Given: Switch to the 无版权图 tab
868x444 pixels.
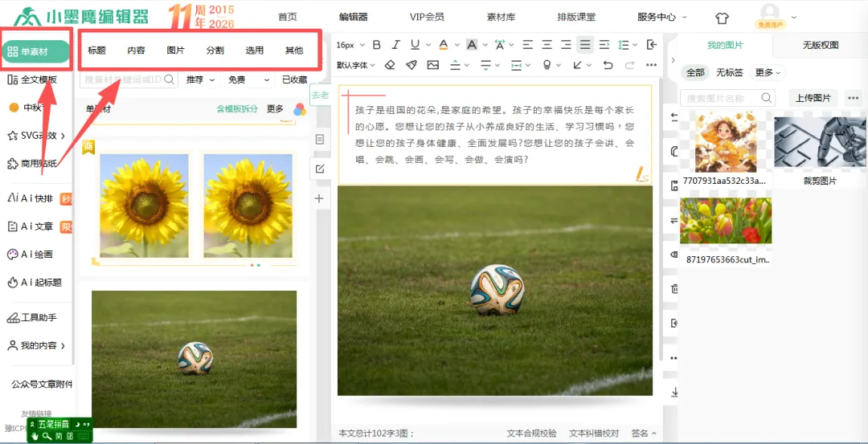Looking at the screenshot, I should (821, 45).
